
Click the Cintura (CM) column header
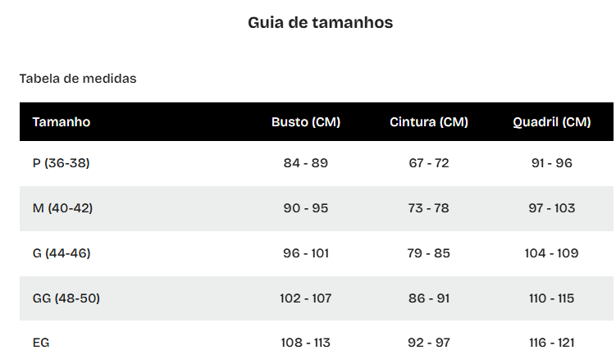pos(429,122)
